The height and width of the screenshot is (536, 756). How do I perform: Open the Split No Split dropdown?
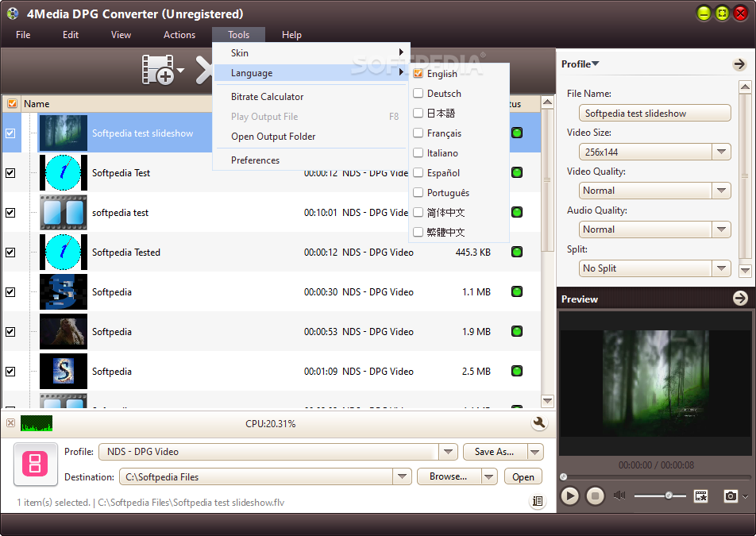pyautogui.click(x=721, y=268)
